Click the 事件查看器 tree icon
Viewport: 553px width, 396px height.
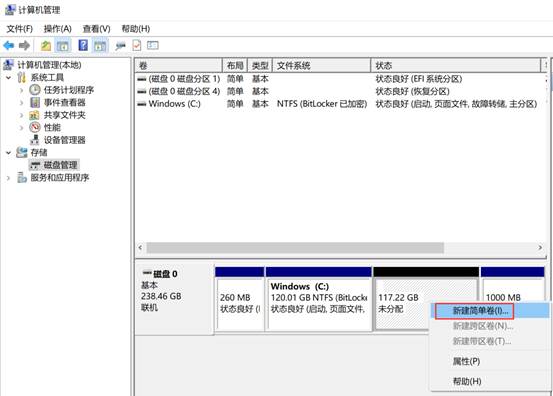tap(35, 102)
